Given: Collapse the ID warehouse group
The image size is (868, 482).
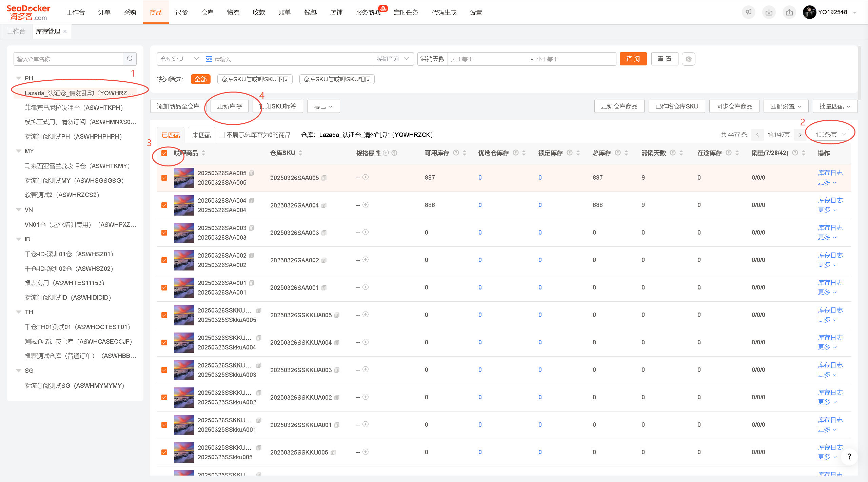Looking at the screenshot, I should (18, 239).
